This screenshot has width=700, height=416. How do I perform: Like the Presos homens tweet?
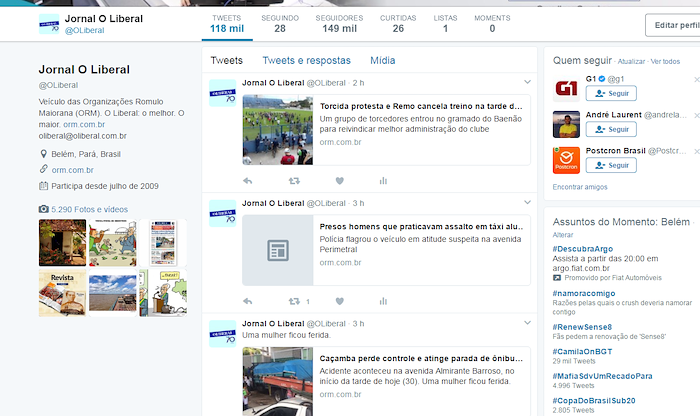click(340, 301)
